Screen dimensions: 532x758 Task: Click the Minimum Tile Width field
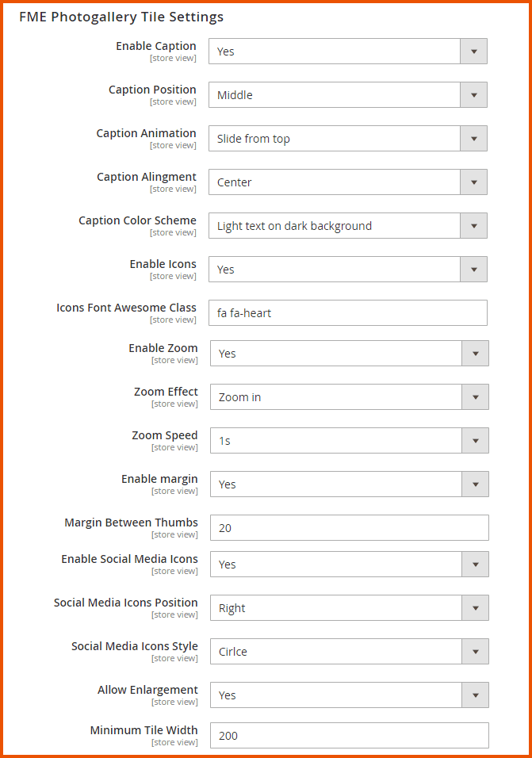point(349,736)
